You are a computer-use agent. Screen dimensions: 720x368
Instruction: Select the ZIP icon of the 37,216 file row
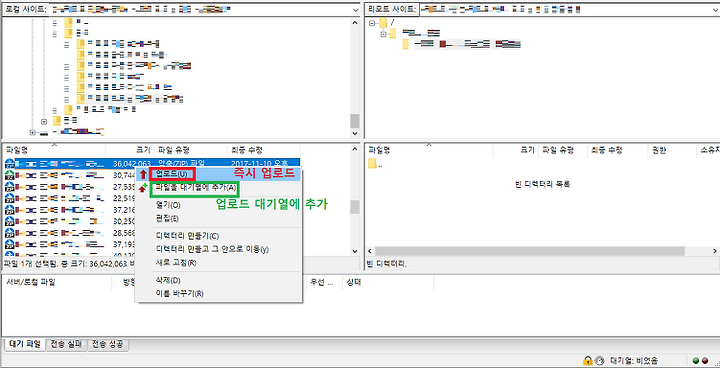coord(9,209)
